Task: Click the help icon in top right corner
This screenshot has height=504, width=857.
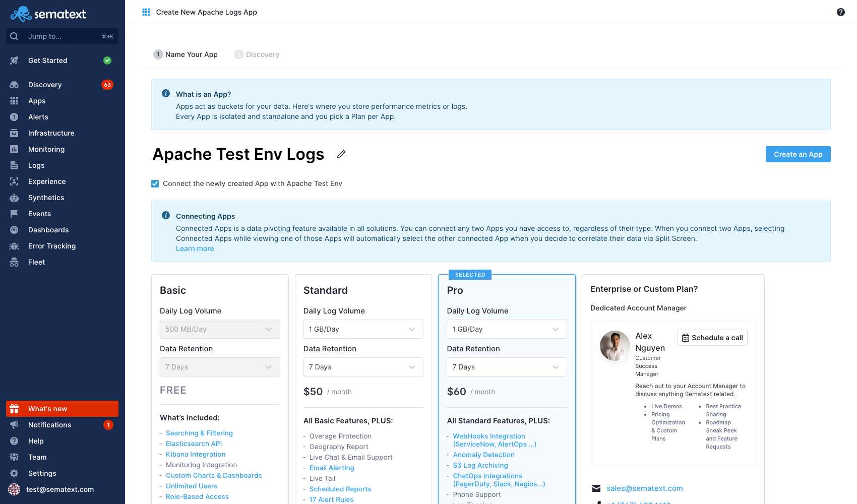Action: pyautogui.click(x=841, y=12)
